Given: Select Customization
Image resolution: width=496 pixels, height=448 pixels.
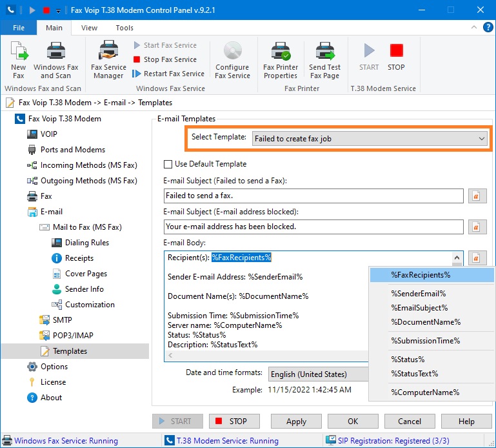Looking at the screenshot, I should [83, 305].
